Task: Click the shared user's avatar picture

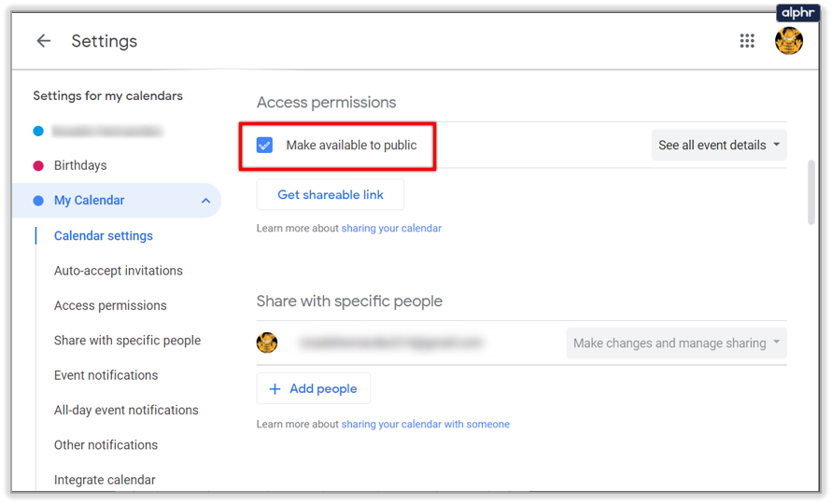Action: point(267,343)
